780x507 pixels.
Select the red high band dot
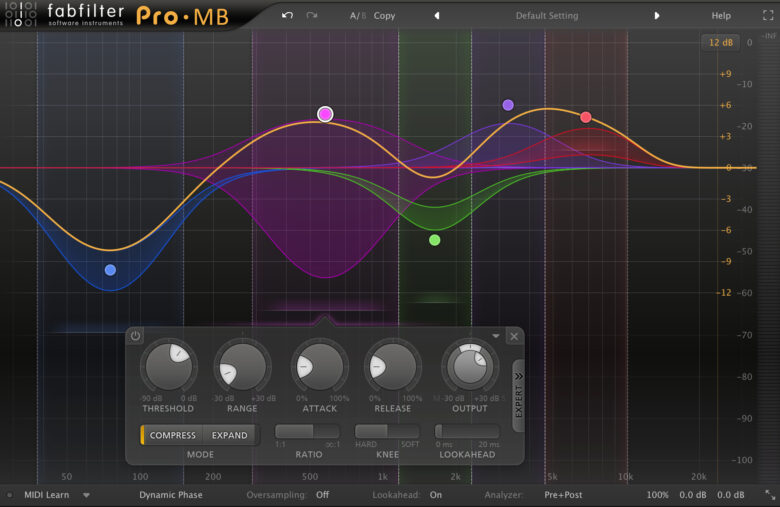coord(586,117)
